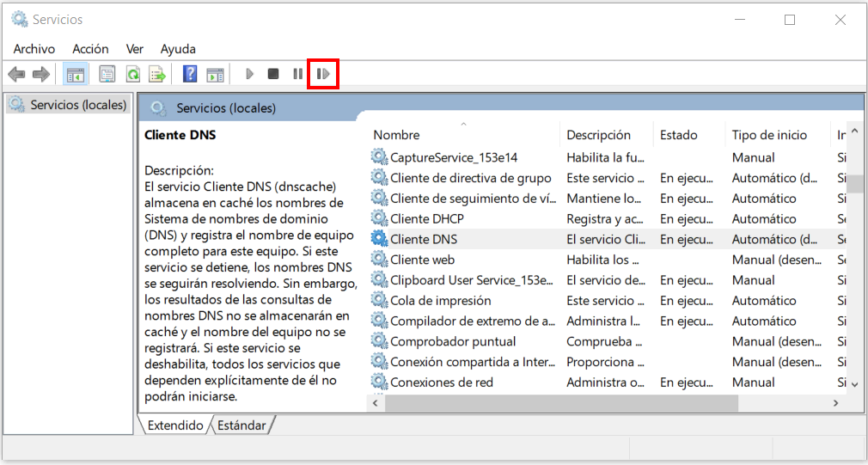Open the Help icon in toolbar

(x=191, y=74)
